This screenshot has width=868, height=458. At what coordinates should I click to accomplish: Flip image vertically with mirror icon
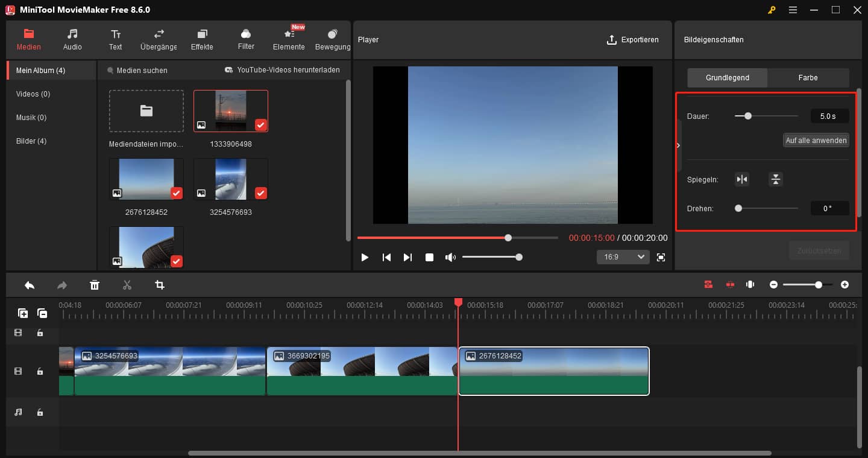coord(776,179)
